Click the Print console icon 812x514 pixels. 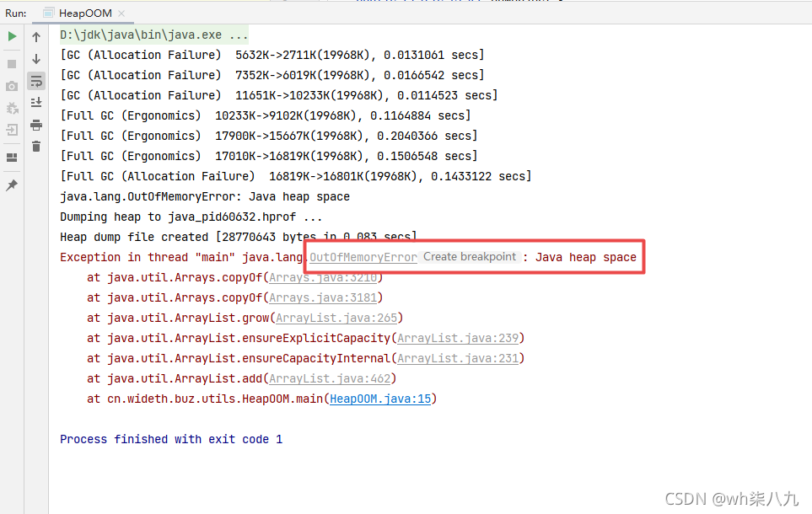36,125
